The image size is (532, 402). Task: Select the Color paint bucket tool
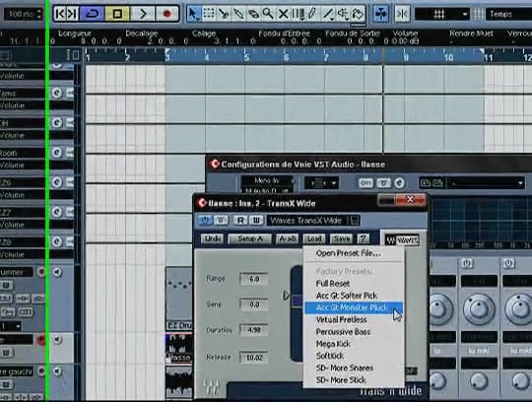click(358, 14)
